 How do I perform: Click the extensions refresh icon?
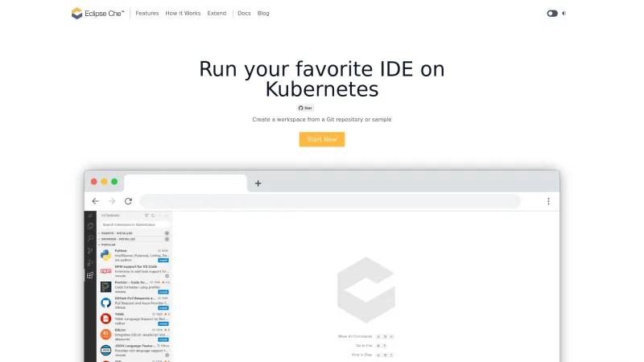tap(153, 216)
